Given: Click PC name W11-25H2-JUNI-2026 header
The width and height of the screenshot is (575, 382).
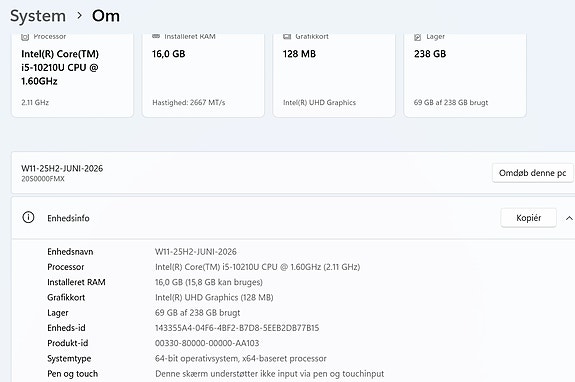Looking at the screenshot, I should [x=62, y=168].
